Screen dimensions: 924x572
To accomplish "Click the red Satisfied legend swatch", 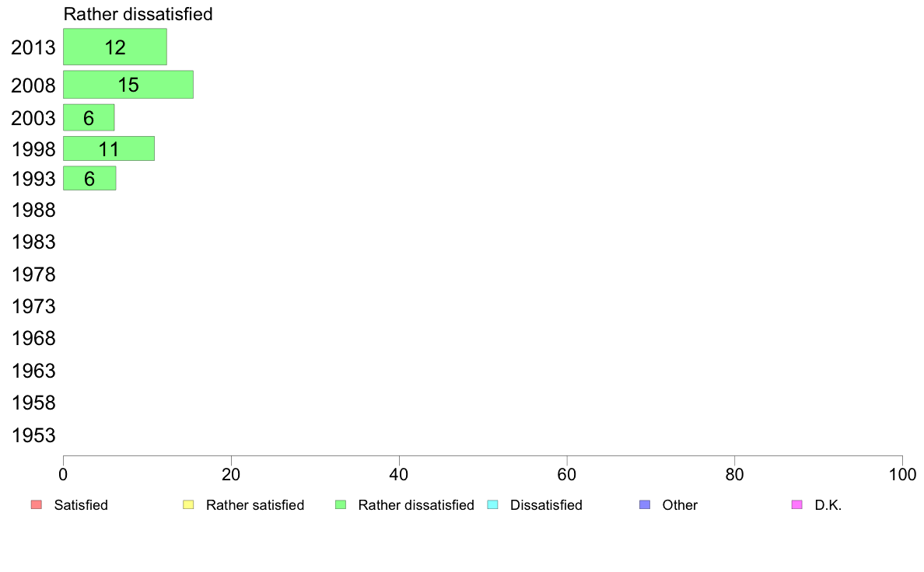I will pyautogui.click(x=37, y=505).
